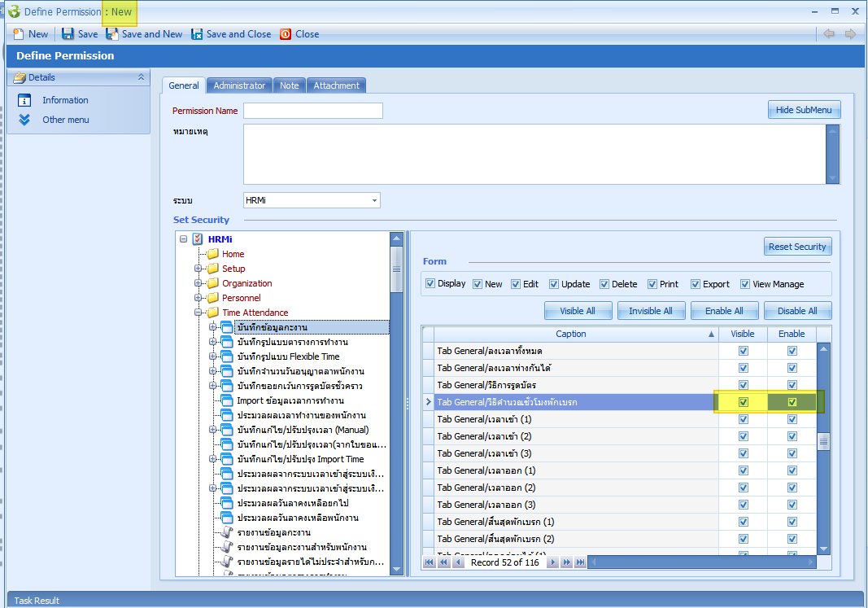Open the Other menu sidebar icon
Image resolution: width=868 pixels, height=608 pixels.
point(24,120)
